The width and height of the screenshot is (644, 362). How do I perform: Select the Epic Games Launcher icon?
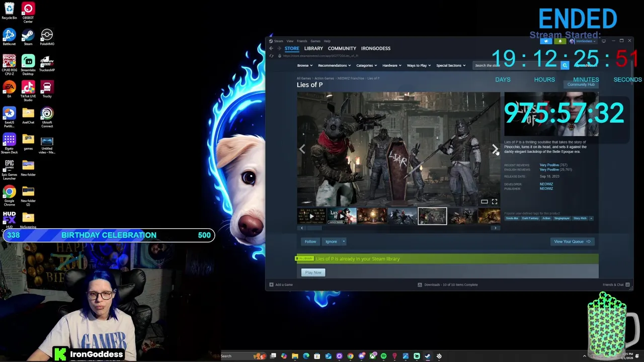(9, 169)
